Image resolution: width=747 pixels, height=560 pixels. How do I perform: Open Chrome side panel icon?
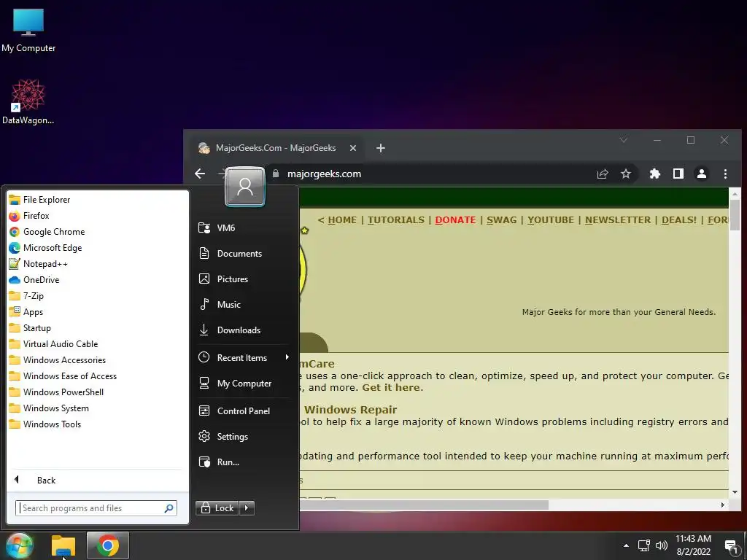tap(678, 174)
